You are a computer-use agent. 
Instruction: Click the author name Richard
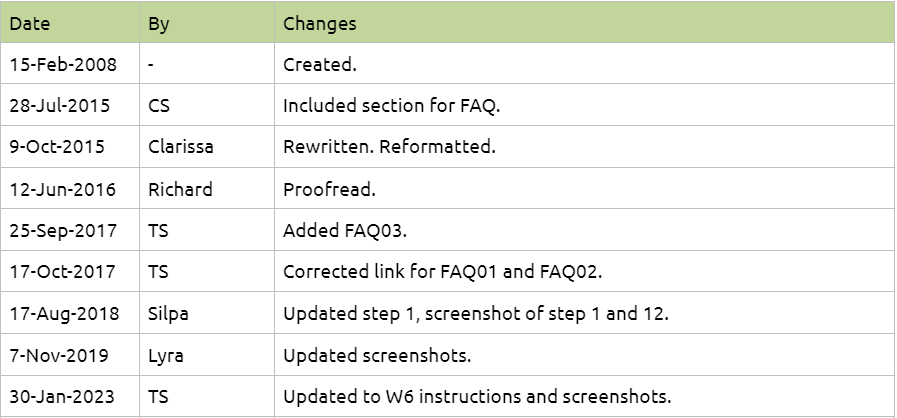[180, 189]
